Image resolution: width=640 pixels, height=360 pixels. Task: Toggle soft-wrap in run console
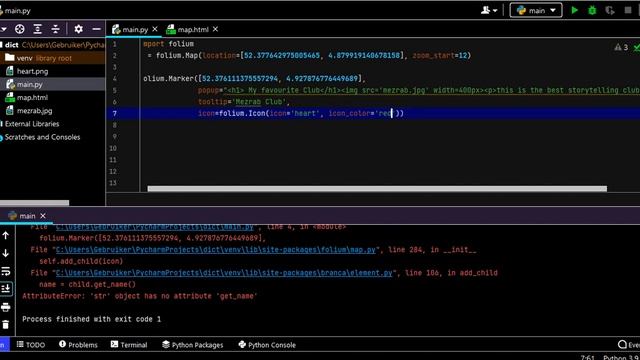tap(6, 271)
